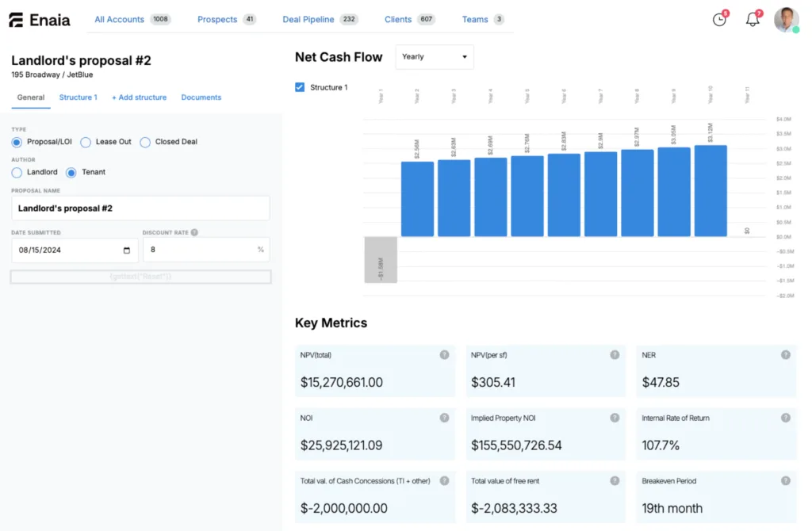Open the Breakeven Period info icon

coord(785,480)
